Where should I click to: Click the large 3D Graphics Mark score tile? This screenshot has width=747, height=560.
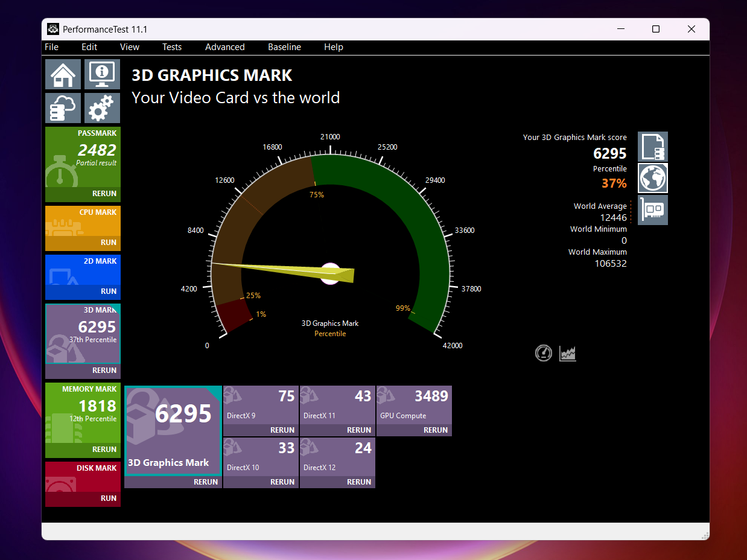(173, 430)
